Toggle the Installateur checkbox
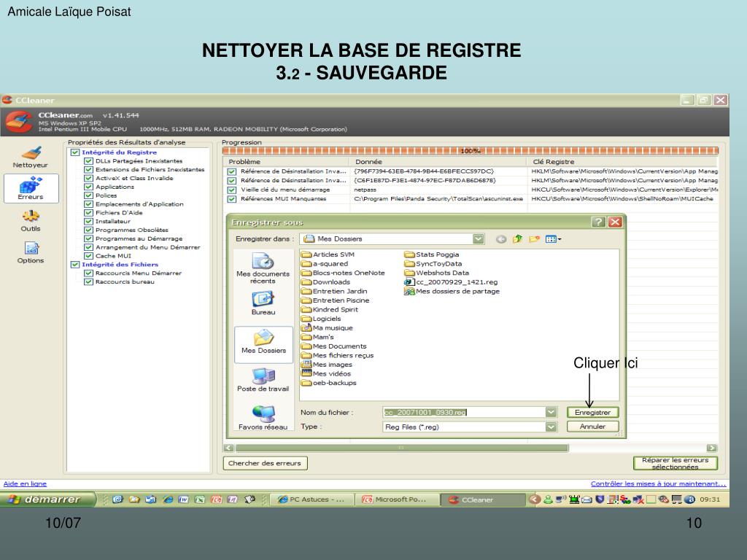The height and width of the screenshot is (560, 747). tap(88, 222)
